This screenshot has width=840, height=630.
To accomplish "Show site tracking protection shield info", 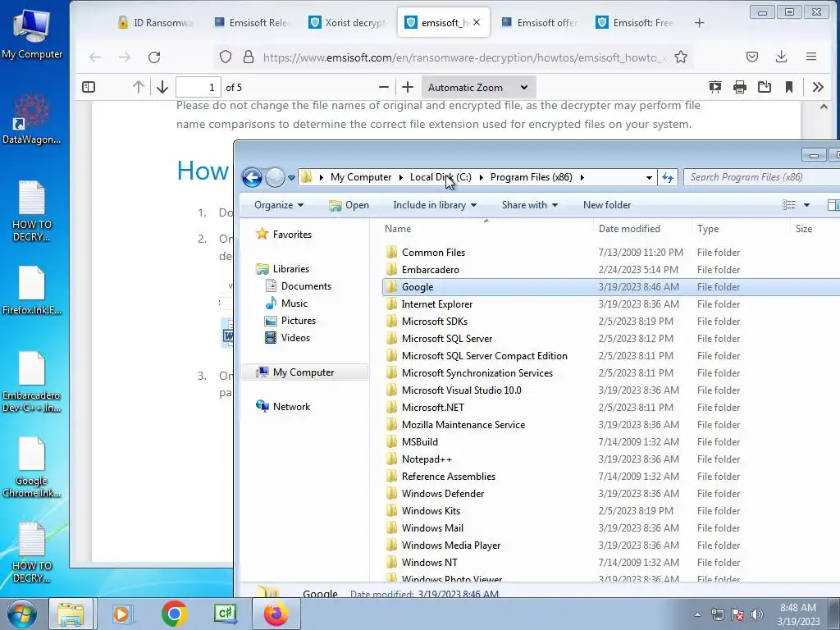I will [226, 57].
